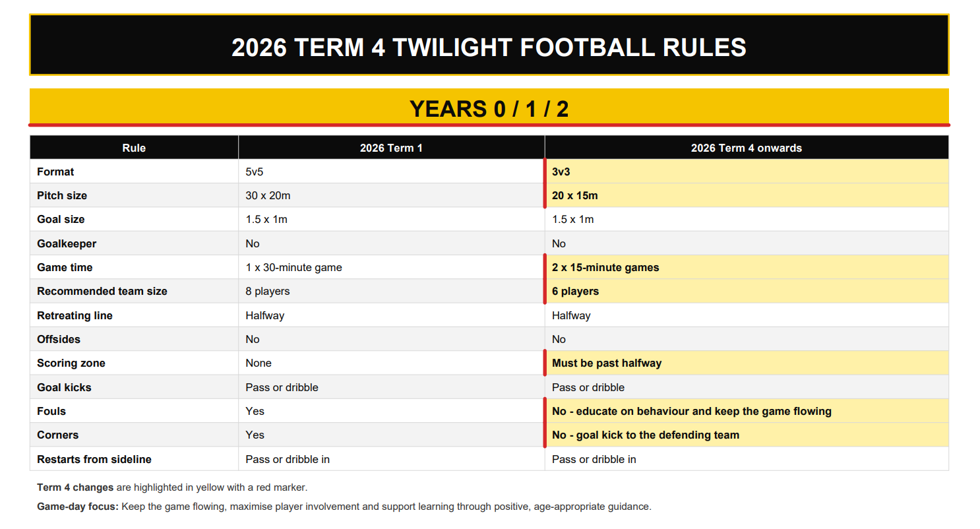
Task: Click the 2026 Term 1 column header
Action: tap(391, 148)
